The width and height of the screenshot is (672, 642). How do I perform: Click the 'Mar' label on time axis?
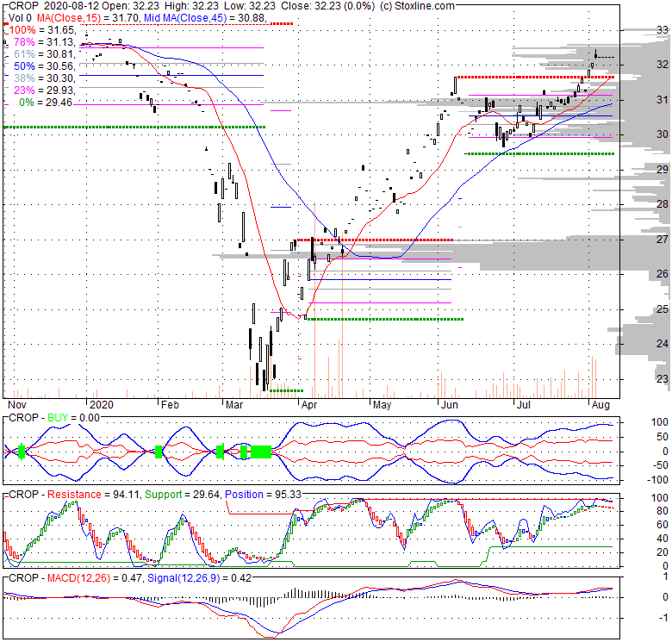(x=234, y=405)
